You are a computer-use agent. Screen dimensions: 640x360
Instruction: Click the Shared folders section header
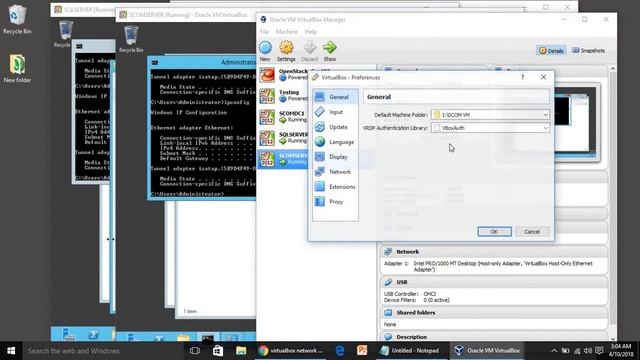[494, 313]
